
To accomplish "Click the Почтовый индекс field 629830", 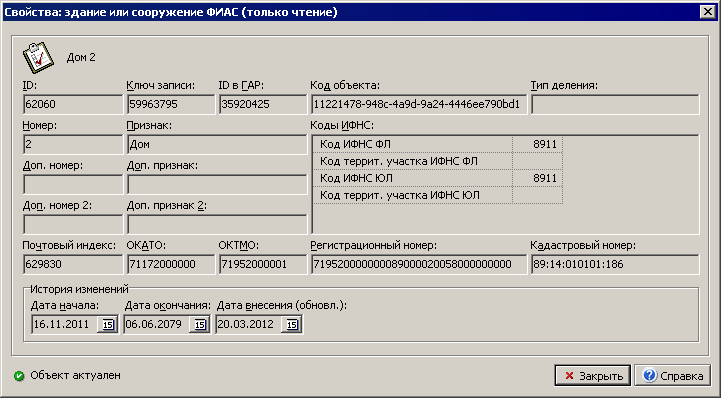I will point(73,264).
